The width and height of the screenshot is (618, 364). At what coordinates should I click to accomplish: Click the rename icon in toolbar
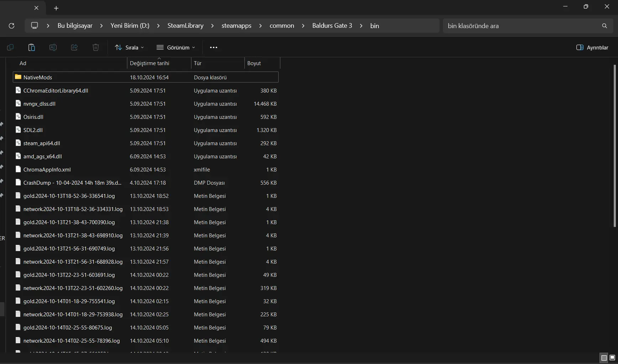[53, 47]
